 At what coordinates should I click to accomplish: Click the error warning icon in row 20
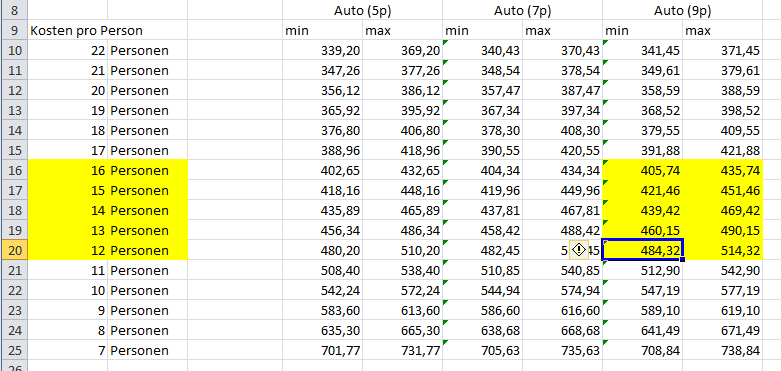(578, 249)
